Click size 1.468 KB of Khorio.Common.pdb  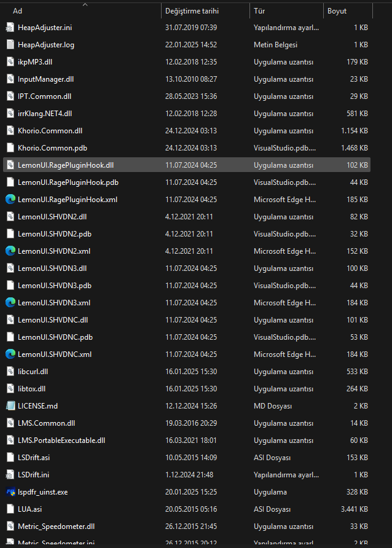coord(355,148)
